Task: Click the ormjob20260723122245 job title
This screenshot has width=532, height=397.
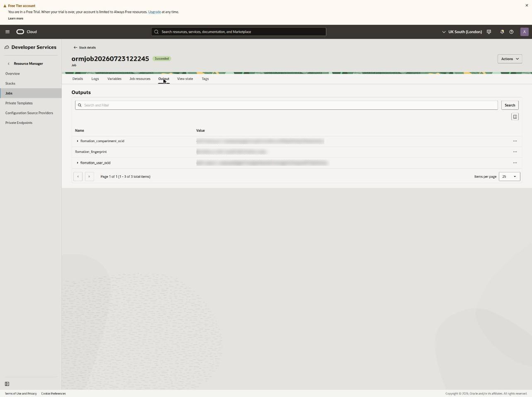Action: coord(110,59)
